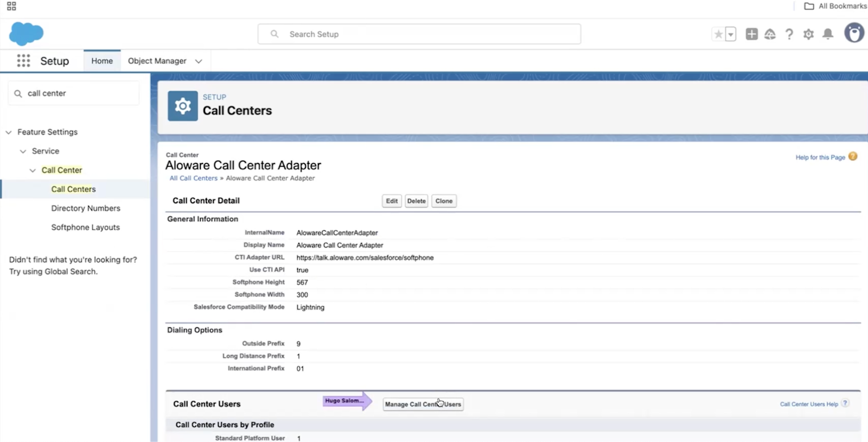The image size is (868, 442).
Task: Click the Call Center sidebar label
Action: (x=62, y=170)
